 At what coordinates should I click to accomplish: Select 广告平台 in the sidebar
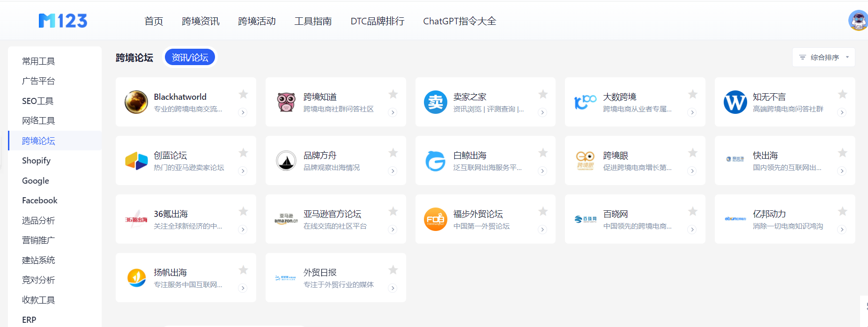pos(38,81)
